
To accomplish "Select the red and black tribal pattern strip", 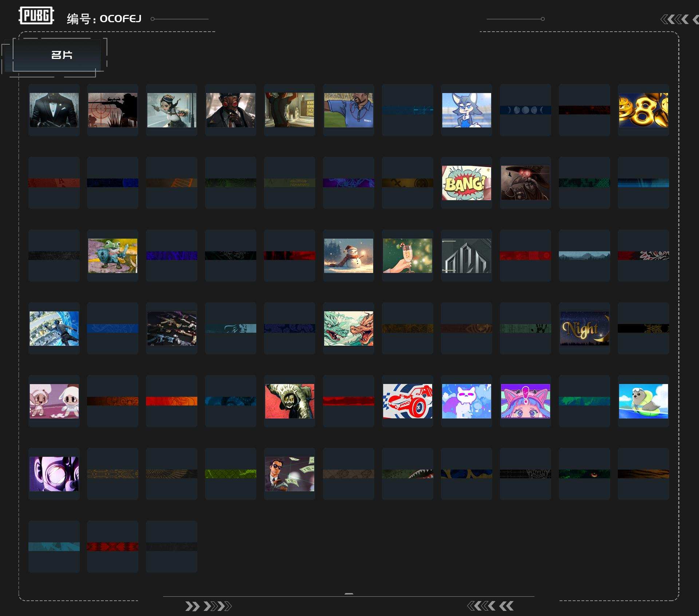I will [x=113, y=547].
